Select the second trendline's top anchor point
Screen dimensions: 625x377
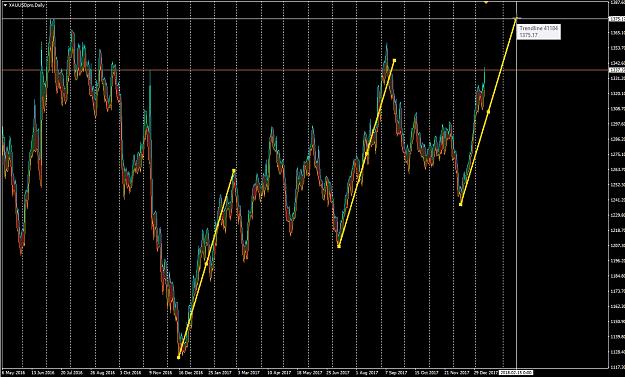pos(394,61)
